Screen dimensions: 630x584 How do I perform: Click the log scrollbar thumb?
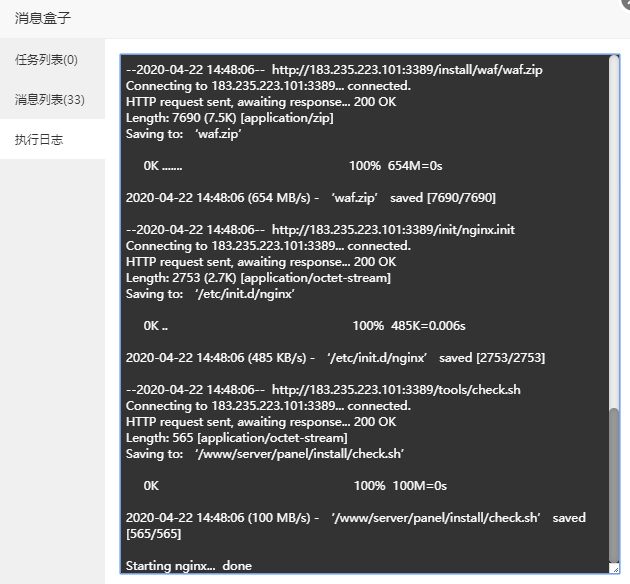(x=614, y=485)
